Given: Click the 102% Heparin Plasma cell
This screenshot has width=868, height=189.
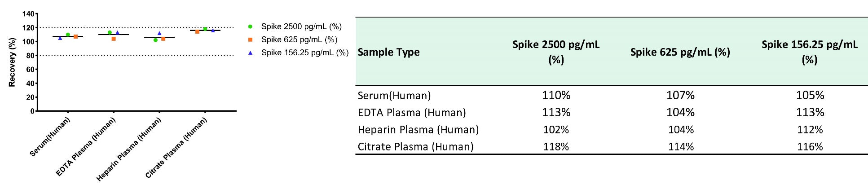Looking at the screenshot, I should click(x=556, y=129).
